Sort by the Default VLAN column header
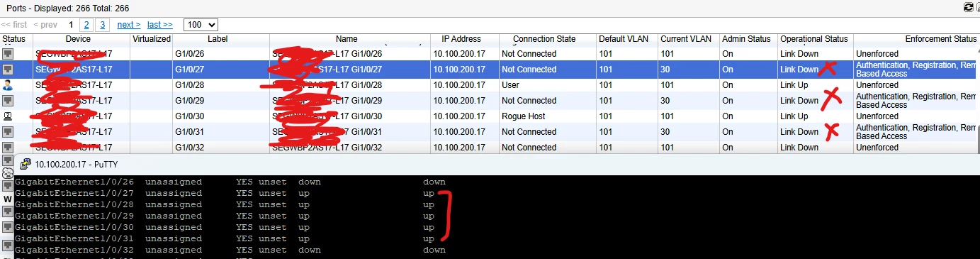 (x=623, y=39)
